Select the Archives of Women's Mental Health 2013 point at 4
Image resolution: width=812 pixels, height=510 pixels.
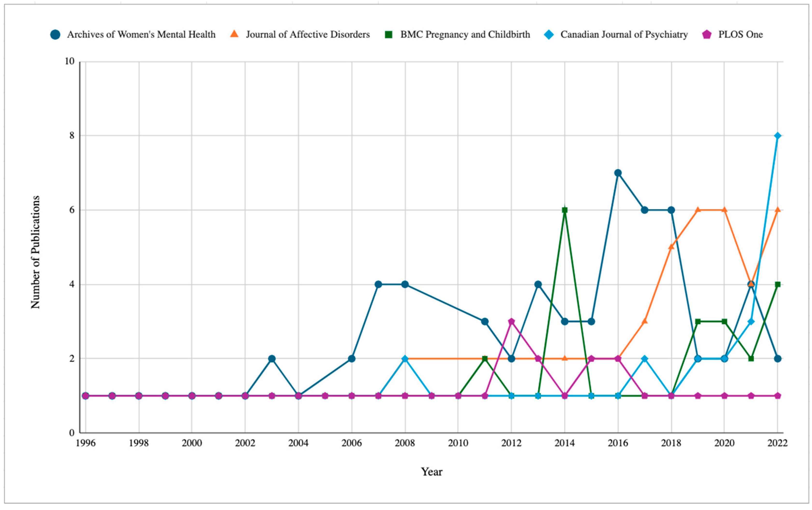pos(538,284)
